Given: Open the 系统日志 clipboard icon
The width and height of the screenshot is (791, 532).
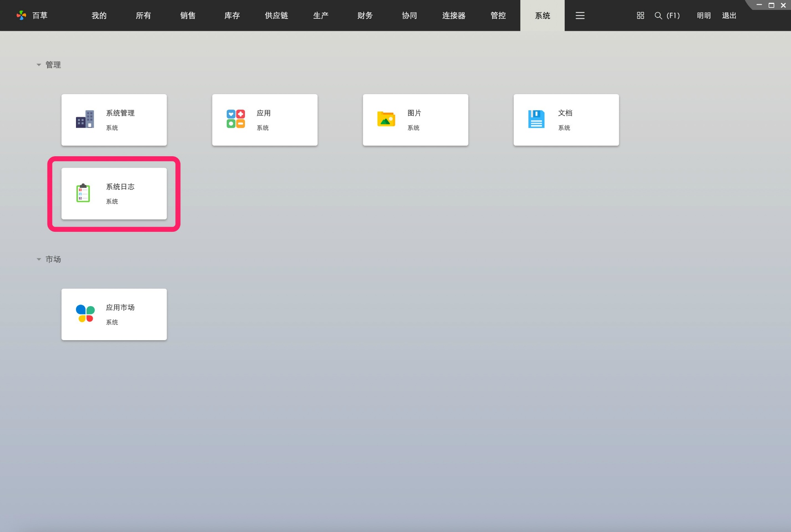Looking at the screenshot, I should 83,193.
